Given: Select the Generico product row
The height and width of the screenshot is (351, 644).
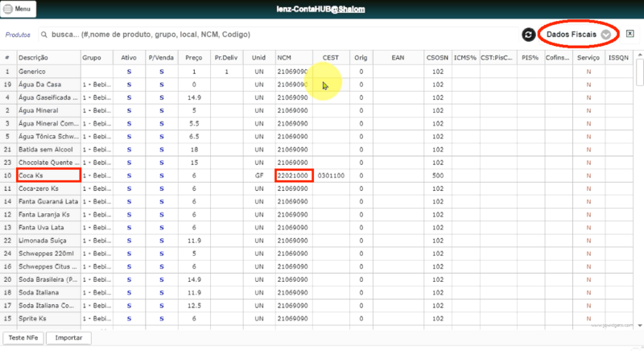Looking at the screenshot, I should (316, 72).
